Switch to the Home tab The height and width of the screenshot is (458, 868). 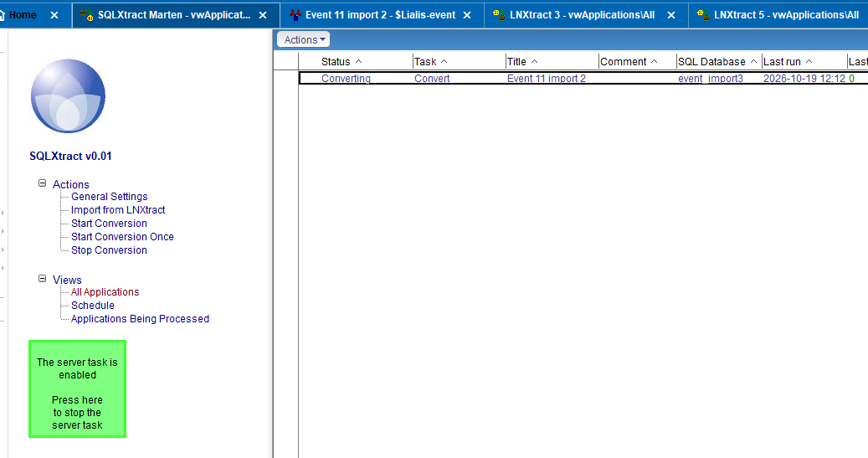(x=23, y=15)
